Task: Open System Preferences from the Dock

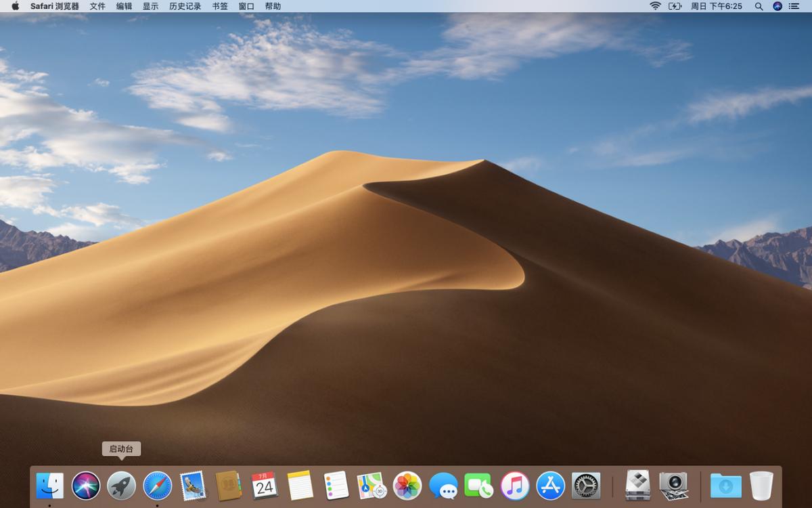Action: [x=587, y=486]
